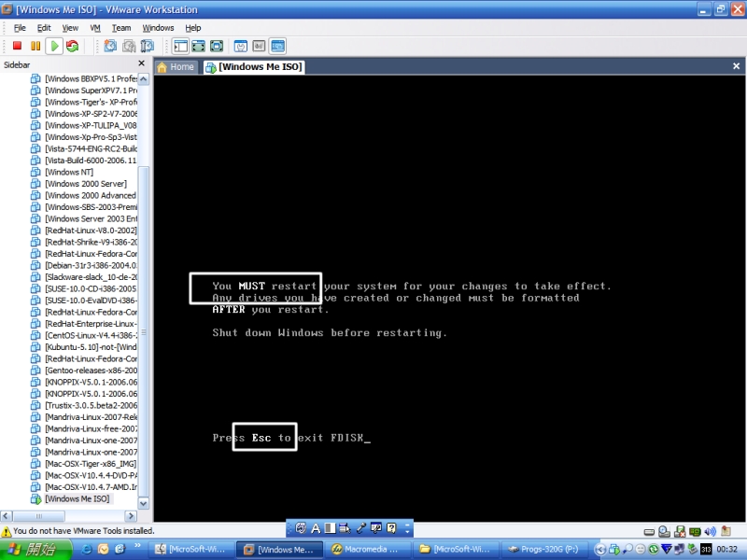This screenshot has height=560, width=747.
Task: Select [Windows Me ISO] in the sidebar list
Action: pos(70,498)
